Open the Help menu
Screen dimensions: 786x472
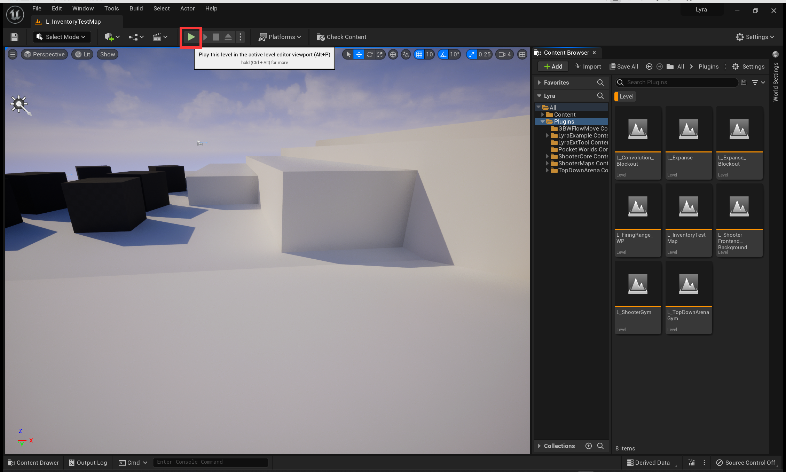coord(212,9)
